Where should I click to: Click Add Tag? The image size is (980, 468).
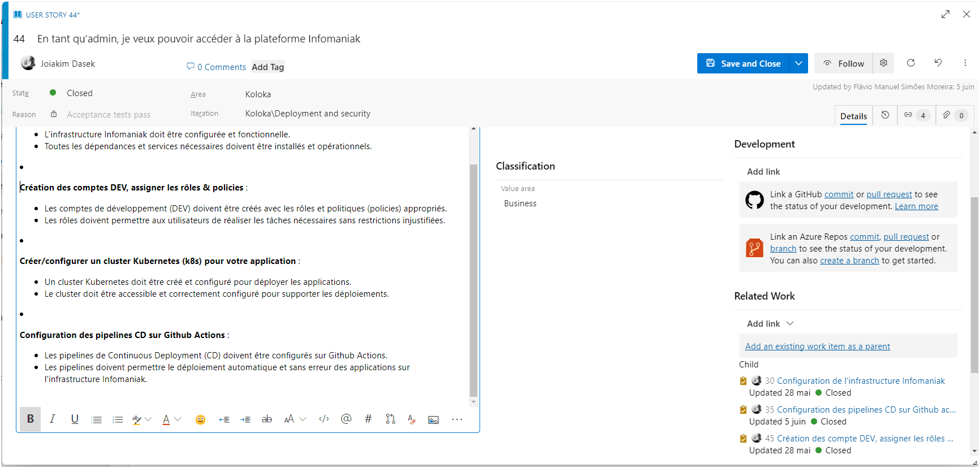pos(268,67)
